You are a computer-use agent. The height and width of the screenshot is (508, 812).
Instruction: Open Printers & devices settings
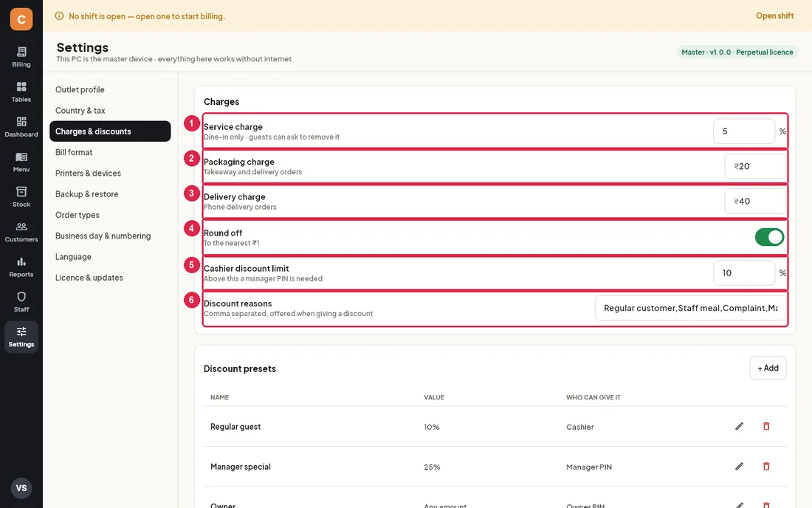tap(110, 173)
